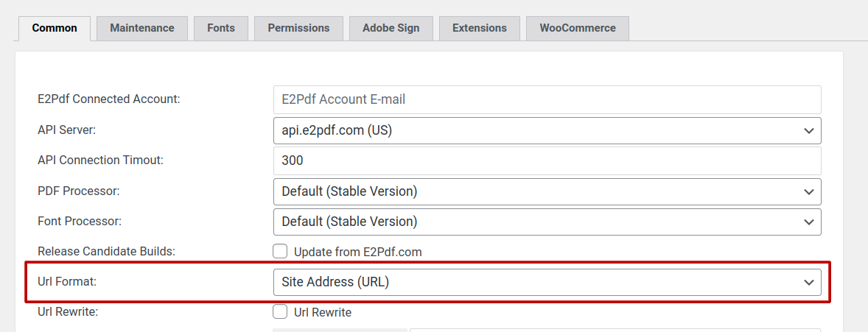Open the Extensions tab
Viewport: 868px width, 332px height.
pyautogui.click(x=480, y=28)
